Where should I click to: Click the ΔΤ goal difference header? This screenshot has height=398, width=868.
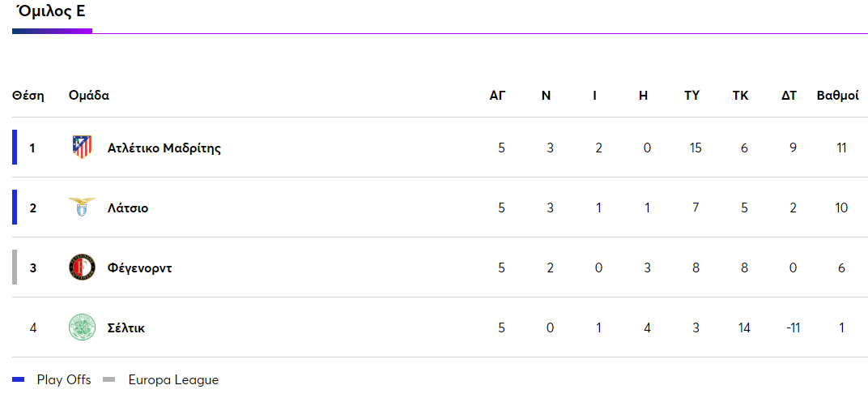point(789,95)
